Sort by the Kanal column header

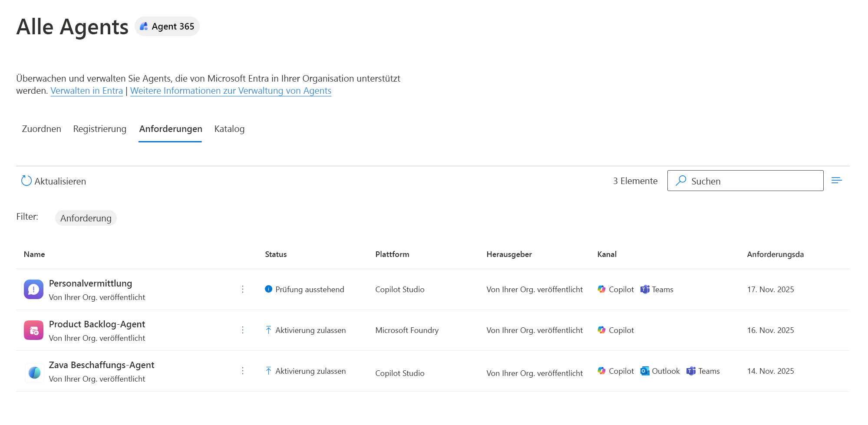pyautogui.click(x=607, y=254)
